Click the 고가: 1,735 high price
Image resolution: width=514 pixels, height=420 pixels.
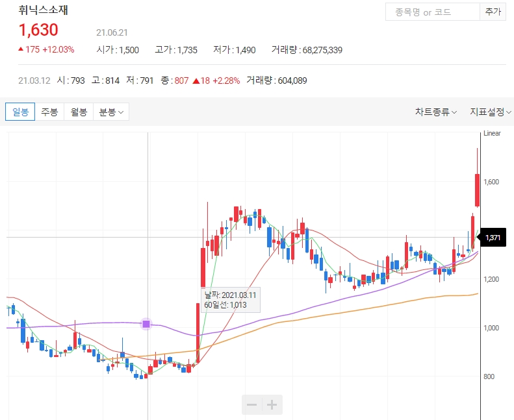click(176, 50)
